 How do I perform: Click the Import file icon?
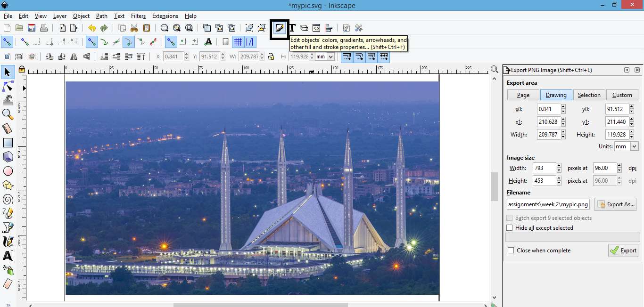coord(62,28)
